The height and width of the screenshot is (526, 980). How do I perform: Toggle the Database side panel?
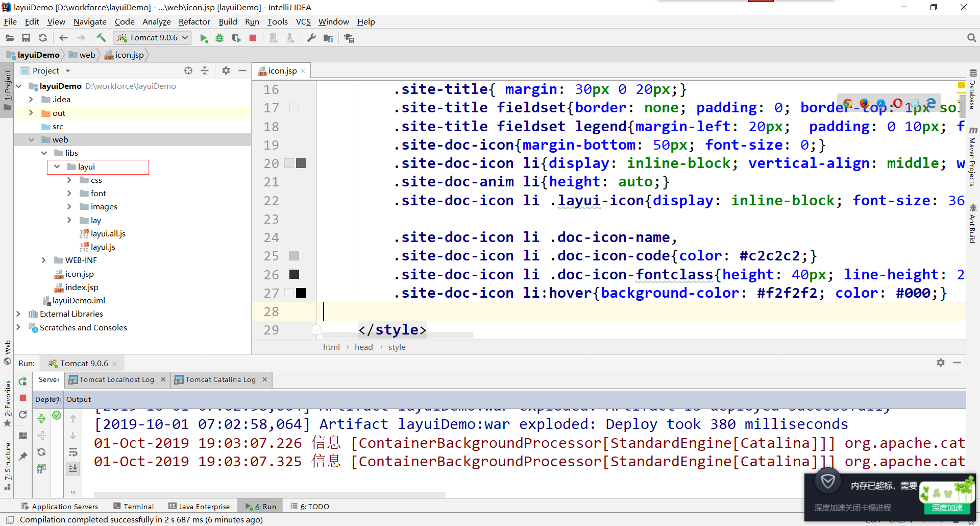click(973, 89)
